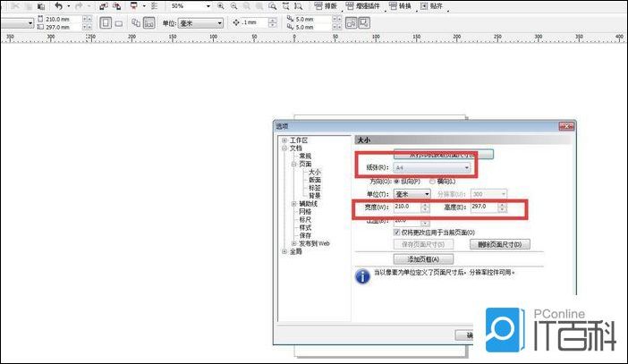Click Treat As Filled icon in property bar
This screenshot has height=364, width=628.
click(351, 23)
